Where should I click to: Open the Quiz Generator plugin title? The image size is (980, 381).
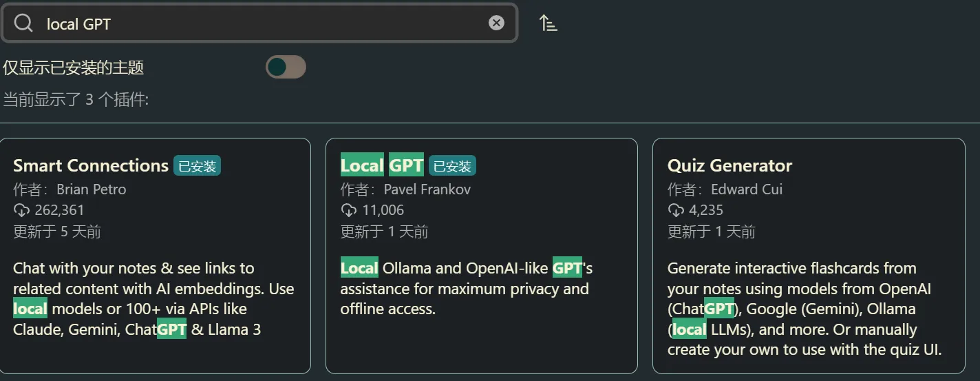pos(729,165)
